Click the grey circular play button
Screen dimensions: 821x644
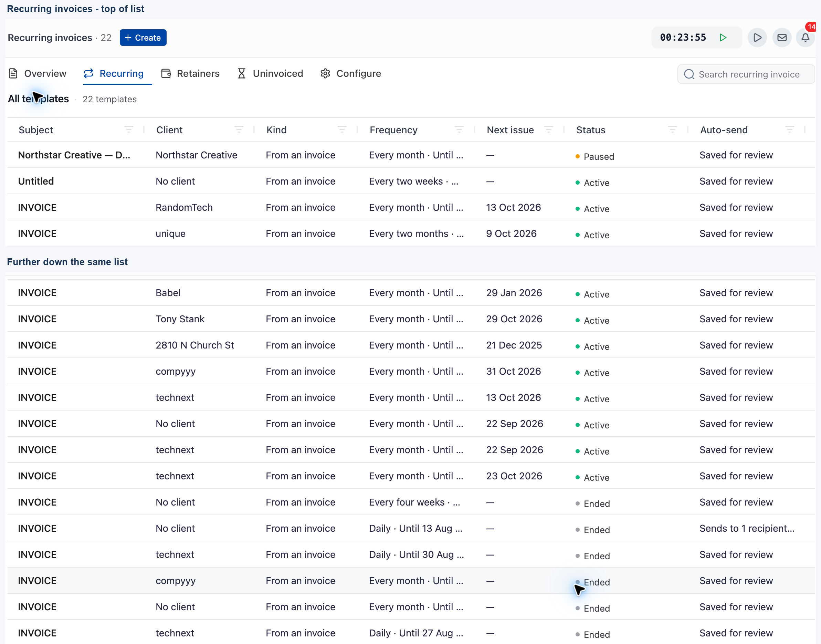coord(757,38)
